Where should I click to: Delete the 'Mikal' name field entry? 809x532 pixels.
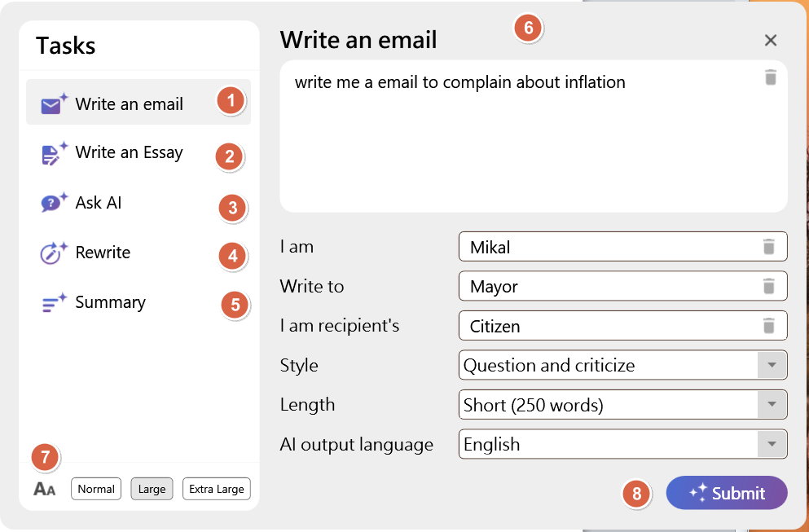point(768,247)
